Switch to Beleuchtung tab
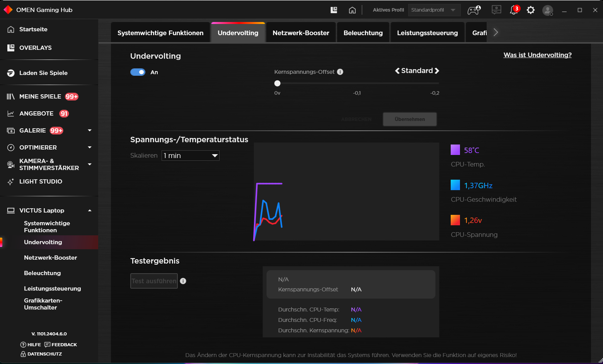Image resolution: width=603 pixels, height=364 pixels. [x=363, y=33]
